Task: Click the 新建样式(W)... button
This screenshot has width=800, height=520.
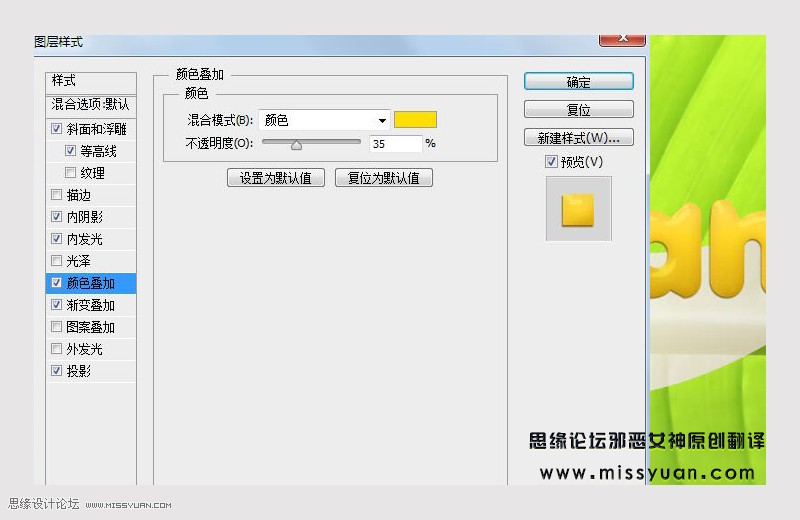Action: coord(579,137)
